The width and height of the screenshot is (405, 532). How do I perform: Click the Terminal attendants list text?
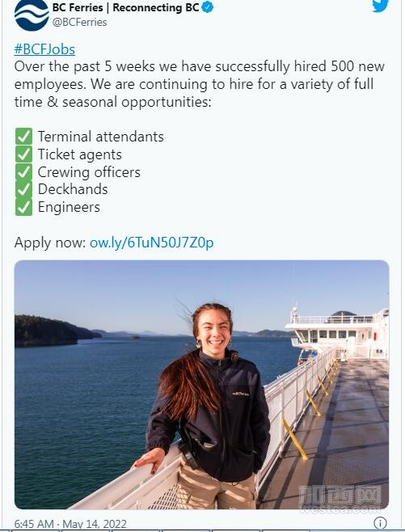[x=101, y=137]
